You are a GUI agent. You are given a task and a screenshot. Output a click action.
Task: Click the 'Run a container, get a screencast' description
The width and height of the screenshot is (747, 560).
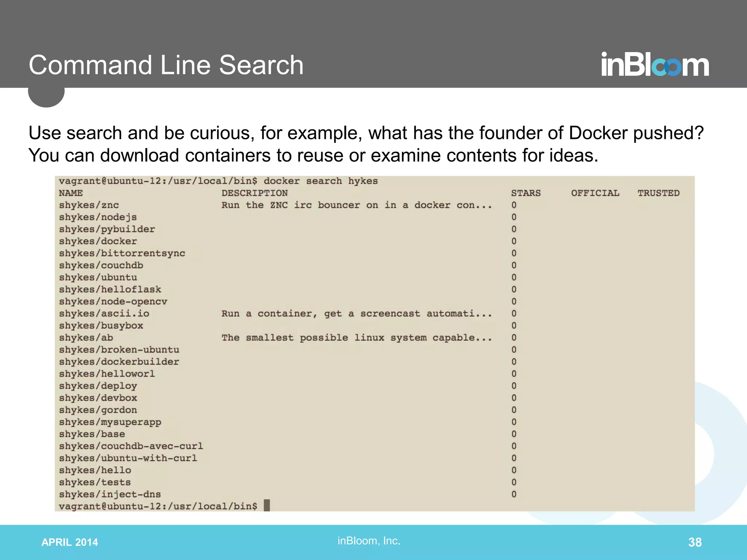click(x=357, y=314)
